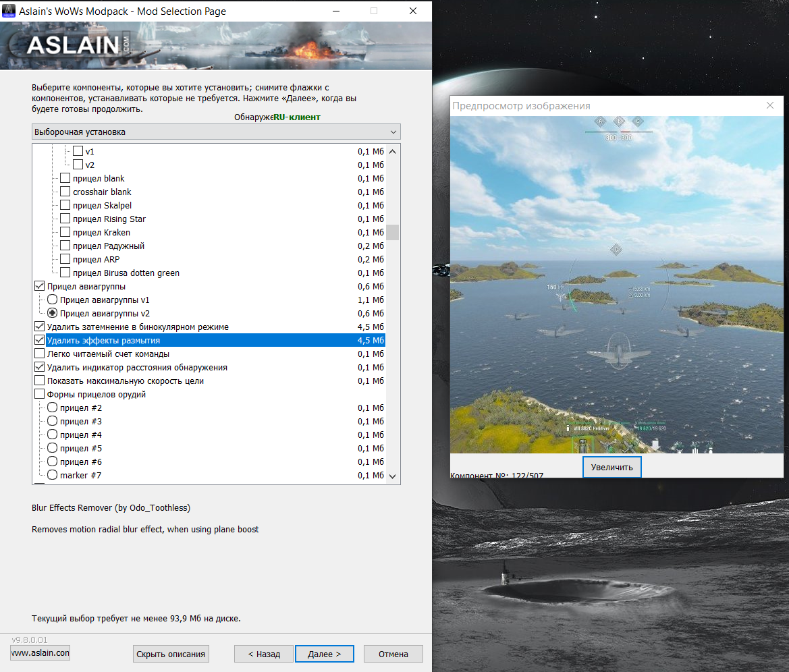Viewport: 789px width, 672px height.
Task: Check the 'прицел Kraken' option
Action: (x=65, y=232)
